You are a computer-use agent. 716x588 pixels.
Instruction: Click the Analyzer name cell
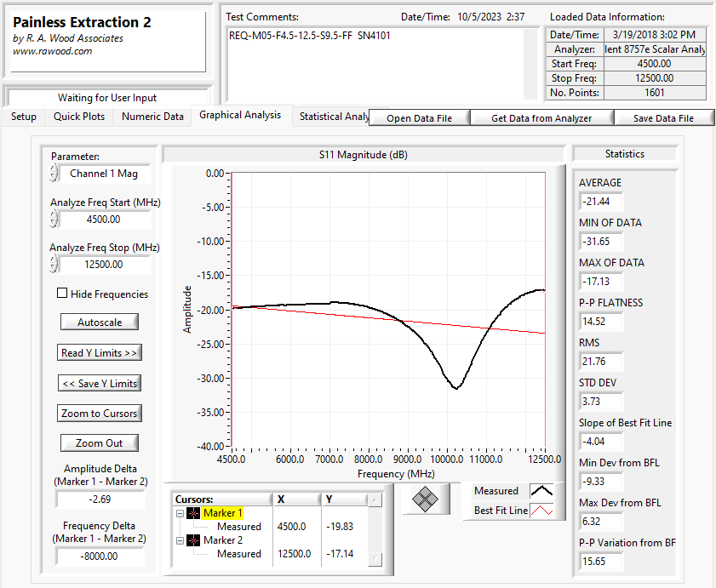(x=655, y=49)
